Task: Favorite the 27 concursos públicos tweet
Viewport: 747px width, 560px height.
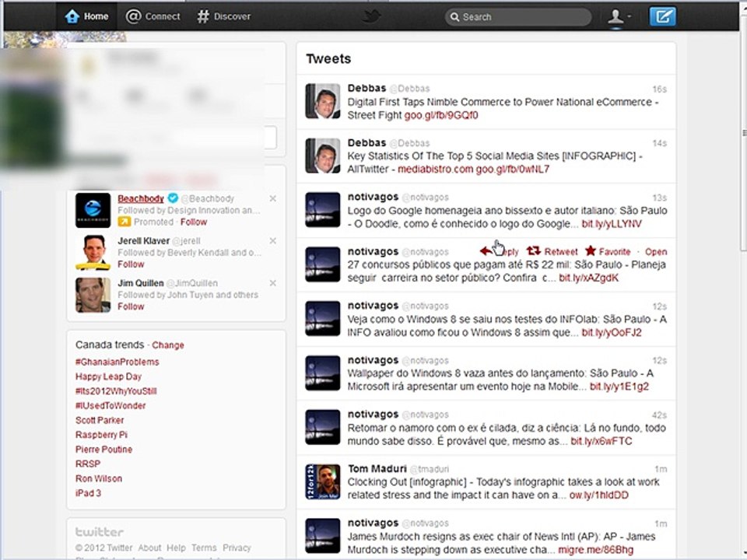Action: click(608, 251)
